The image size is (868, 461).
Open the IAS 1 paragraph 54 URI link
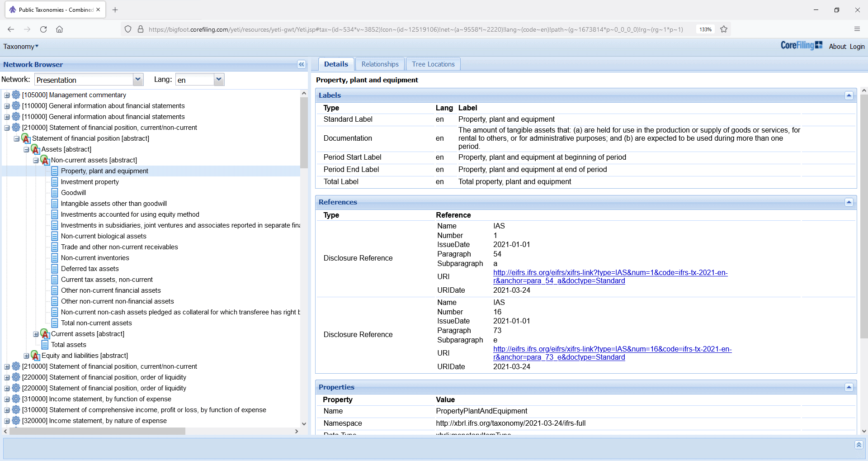click(610, 276)
